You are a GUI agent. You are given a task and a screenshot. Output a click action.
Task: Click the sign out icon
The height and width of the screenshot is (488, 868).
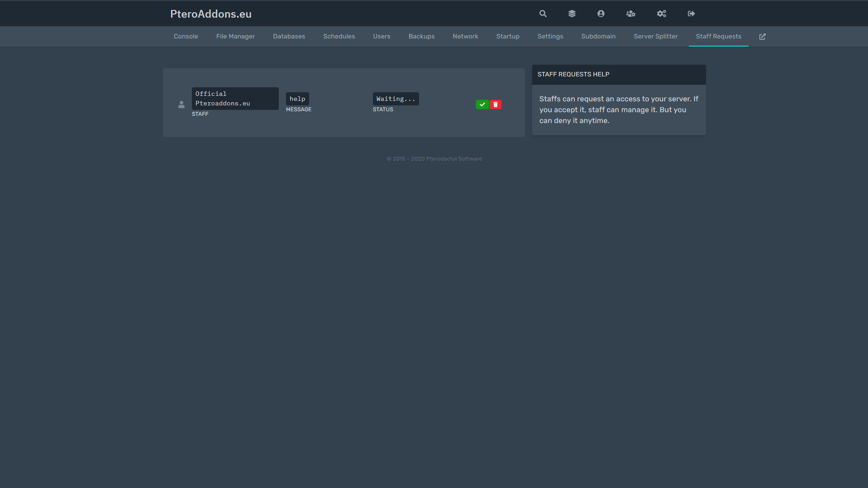pyautogui.click(x=691, y=14)
